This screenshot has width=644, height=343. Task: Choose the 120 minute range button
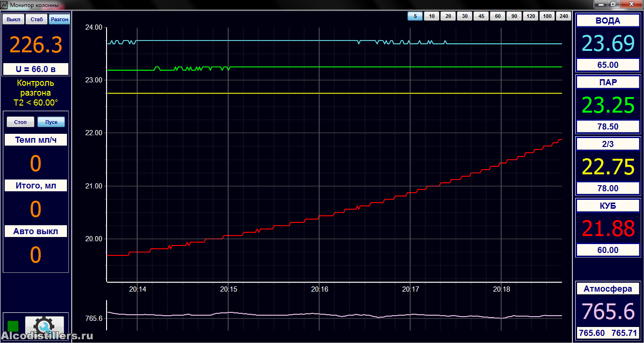(530, 16)
